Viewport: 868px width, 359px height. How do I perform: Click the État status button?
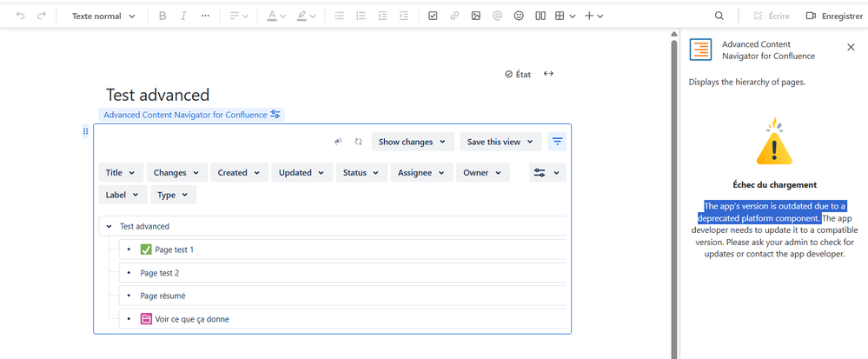click(x=518, y=74)
